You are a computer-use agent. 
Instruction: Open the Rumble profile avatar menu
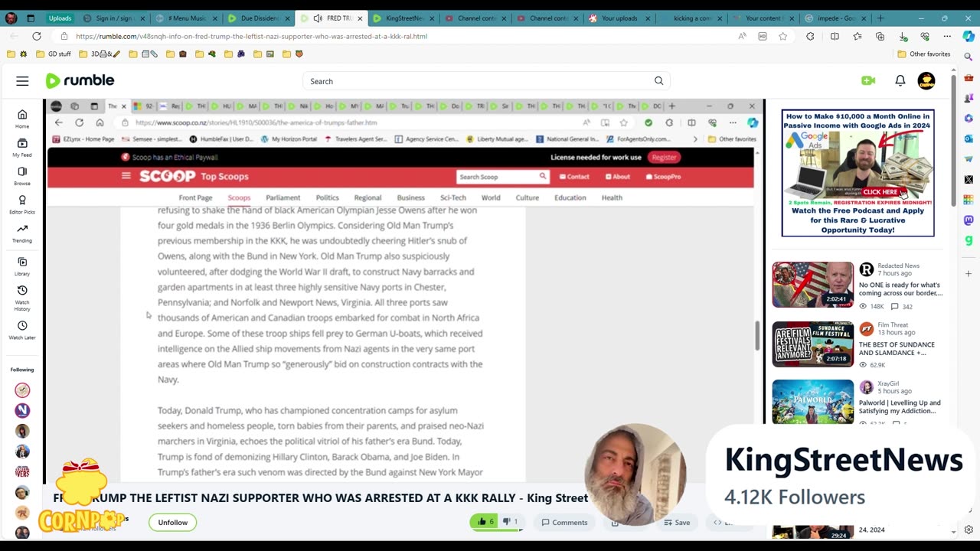point(926,80)
